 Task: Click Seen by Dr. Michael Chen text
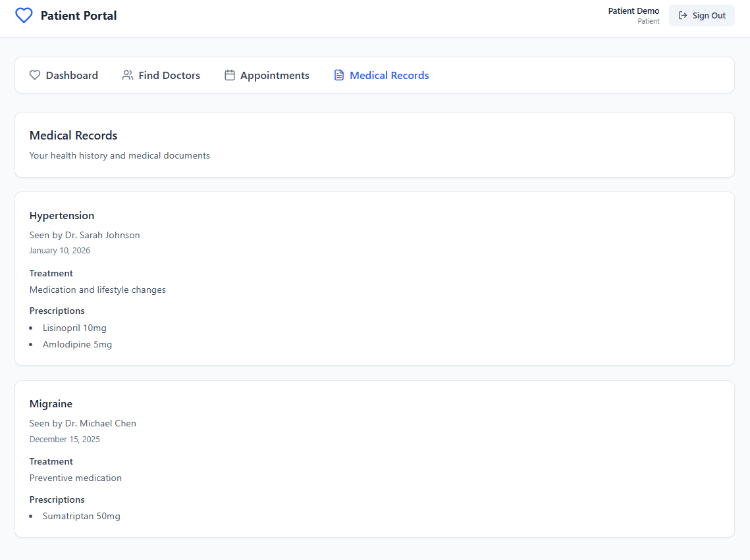coord(83,423)
